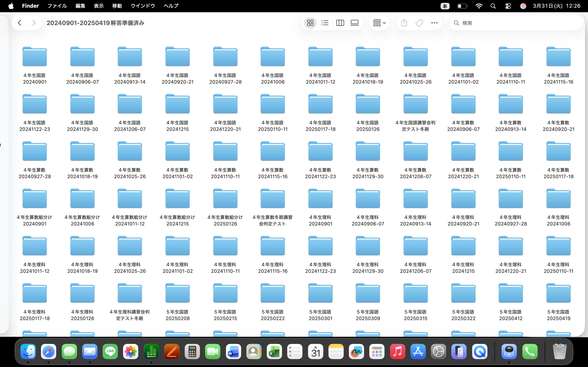Select folder 4年生国語 20240901

click(x=34, y=57)
